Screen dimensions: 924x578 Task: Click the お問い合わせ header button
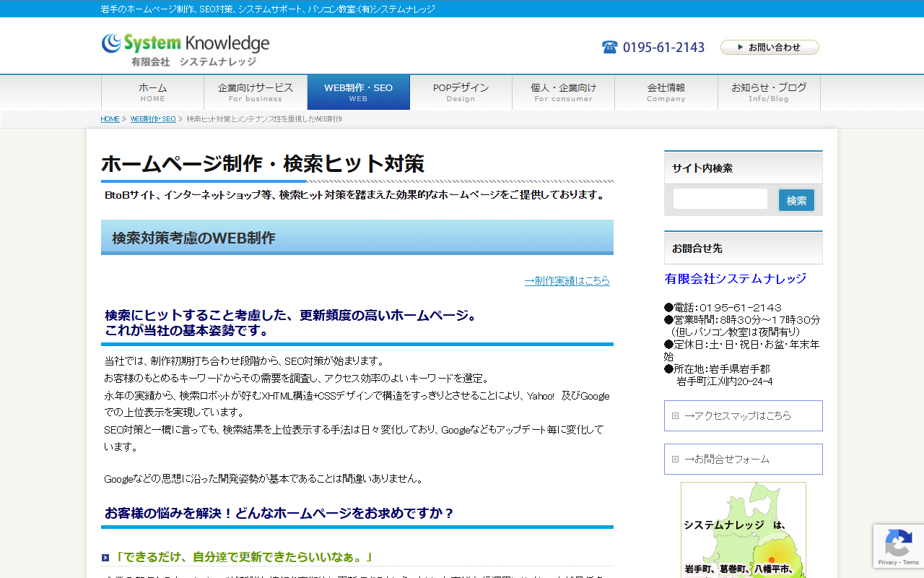tap(770, 47)
